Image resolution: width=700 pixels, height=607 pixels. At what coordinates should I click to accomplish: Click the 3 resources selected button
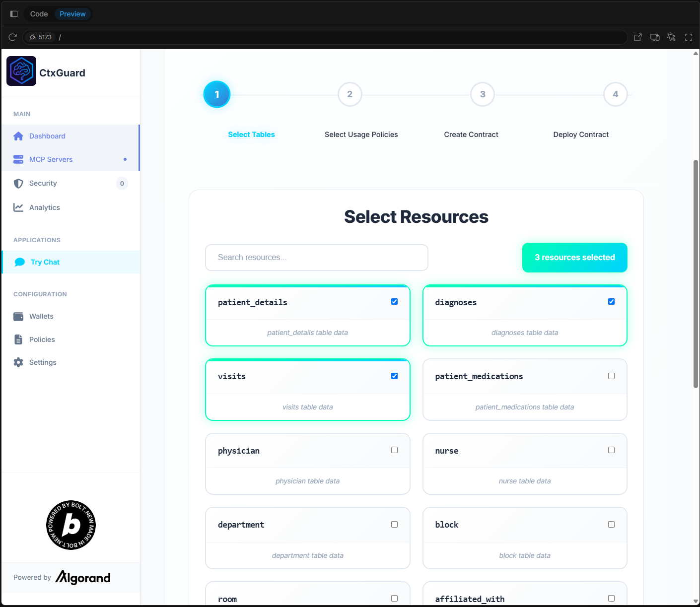tap(575, 258)
